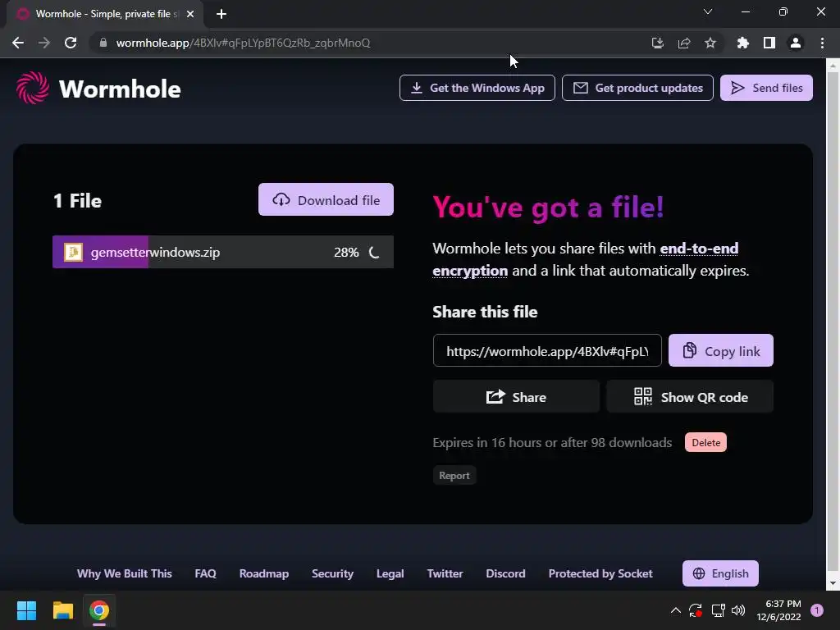View site lock information
Screen dimensions: 840x630
tap(103, 43)
